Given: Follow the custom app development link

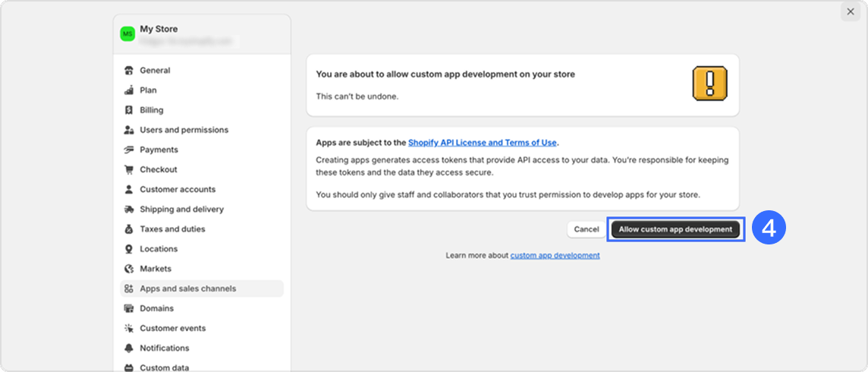Looking at the screenshot, I should pos(555,256).
